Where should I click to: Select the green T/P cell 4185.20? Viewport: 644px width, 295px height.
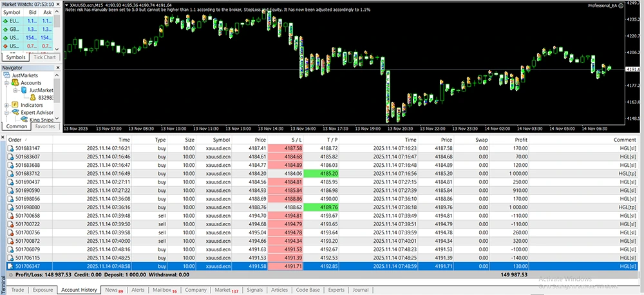(328, 173)
